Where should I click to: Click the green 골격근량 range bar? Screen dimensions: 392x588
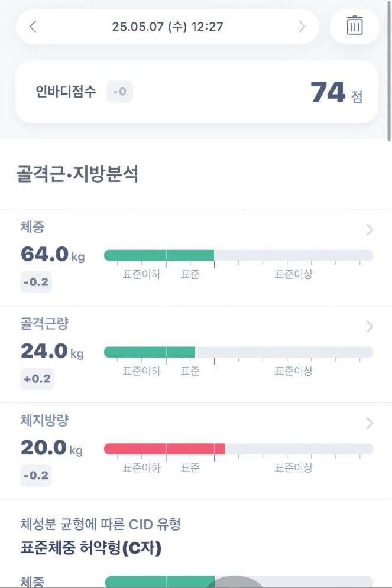[x=150, y=352]
